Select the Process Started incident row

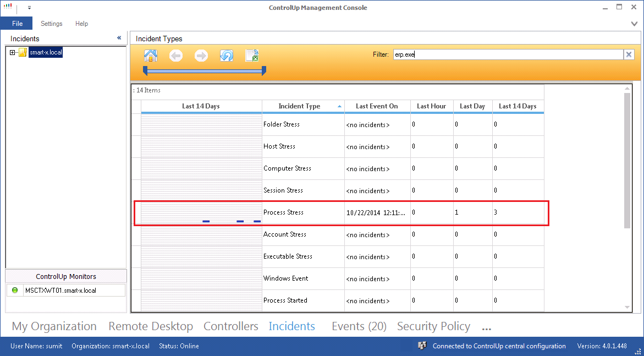(338, 300)
